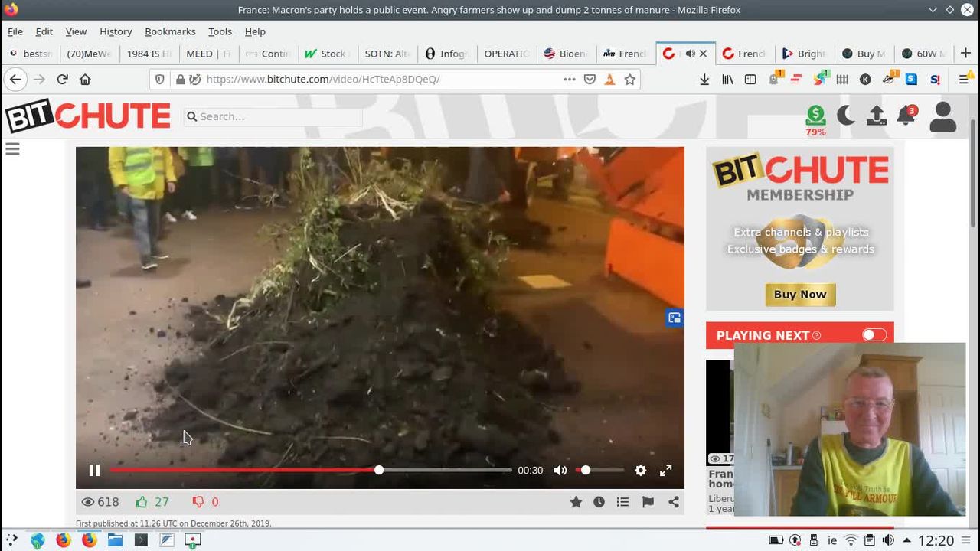Image resolution: width=980 pixels, height=551 pixels.
Task: Switch to the Infogr tab
Action: pyautogui.click(x=446, y=54)
